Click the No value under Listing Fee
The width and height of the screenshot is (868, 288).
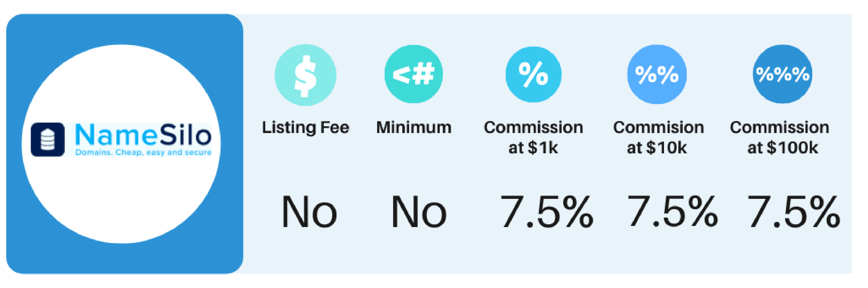pos(309,212)
